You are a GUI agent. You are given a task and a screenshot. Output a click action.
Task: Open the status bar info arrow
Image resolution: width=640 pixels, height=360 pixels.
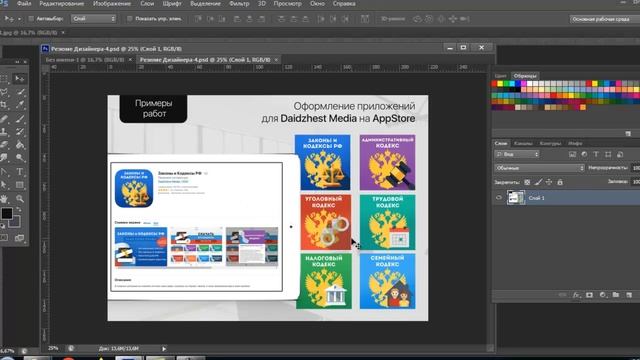coord(164,349)
